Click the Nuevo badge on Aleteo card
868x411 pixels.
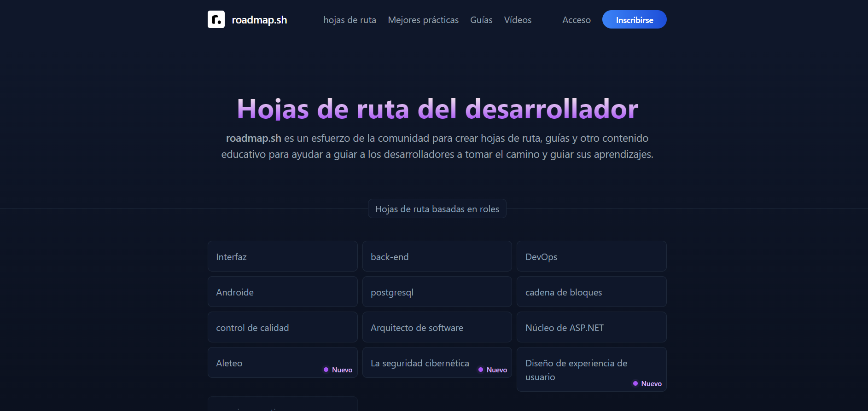tap(338, 370)
